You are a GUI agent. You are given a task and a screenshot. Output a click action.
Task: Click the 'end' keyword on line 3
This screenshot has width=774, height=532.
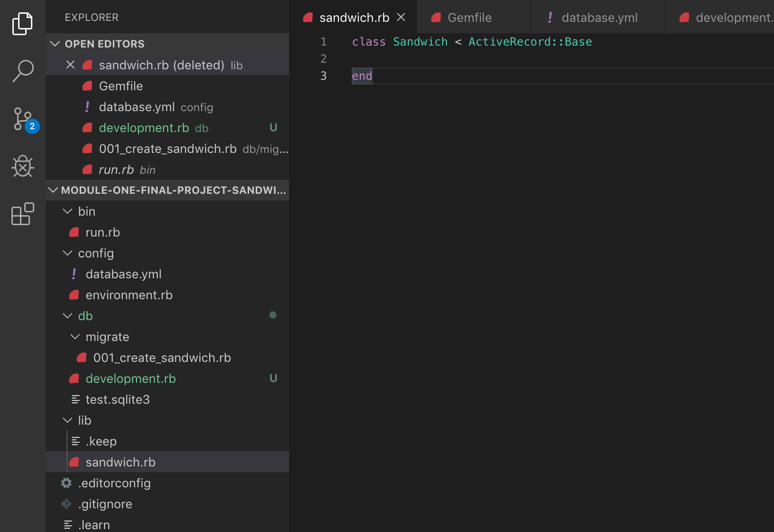pyautogui.click(x=362, y=76)
